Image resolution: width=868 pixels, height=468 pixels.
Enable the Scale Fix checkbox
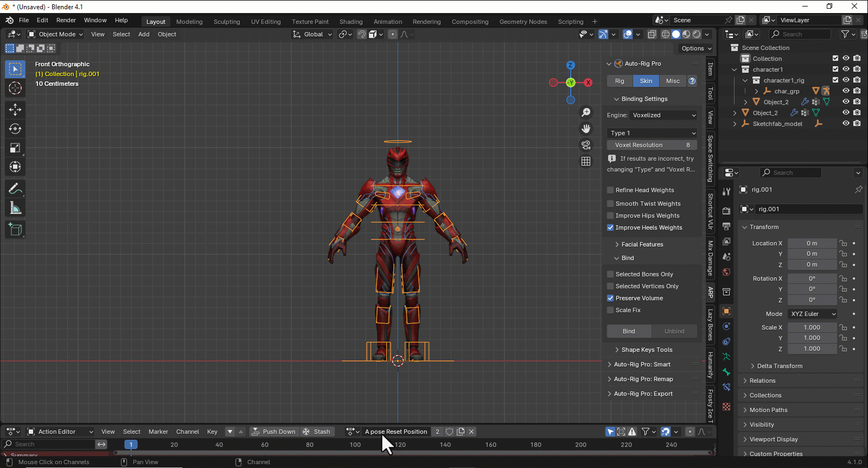tap(610, 310)
